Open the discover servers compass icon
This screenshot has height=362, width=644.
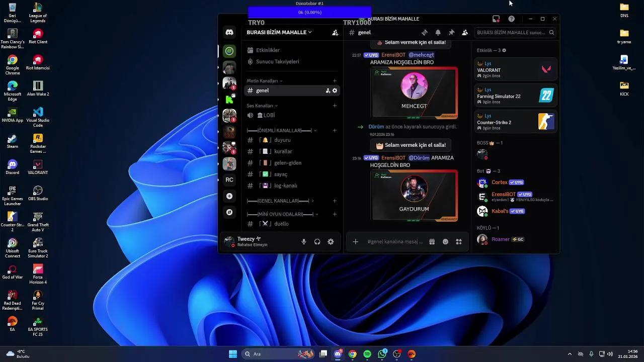pos(229,212)
